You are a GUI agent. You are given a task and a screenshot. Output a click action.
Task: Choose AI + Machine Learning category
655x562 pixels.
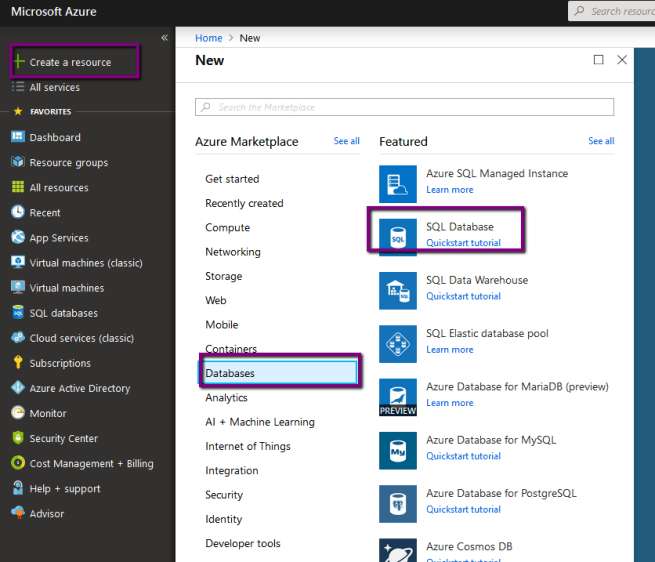pyautogui.click(x=259, y=422)
